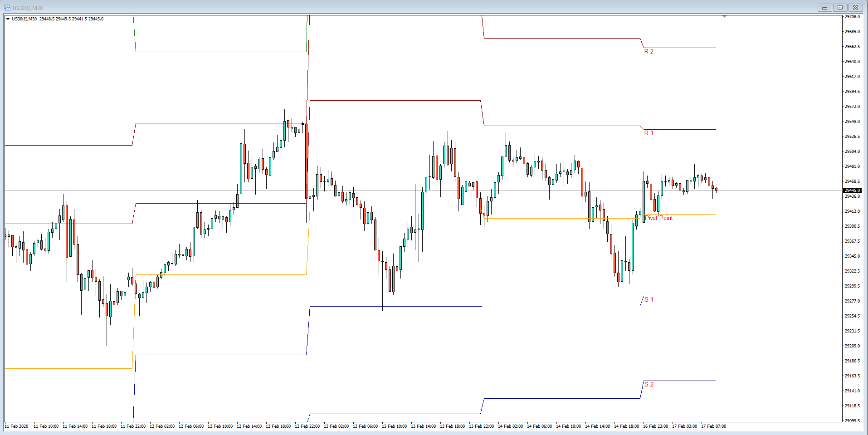Click the 29118.5 price scale label
Viewport: 868px width, 435px height.
click(852, 406)
